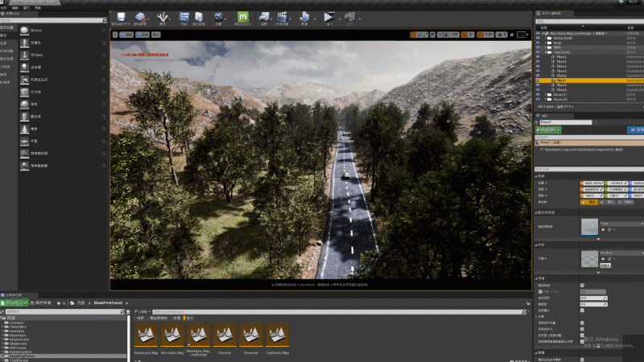
Task: Click the Modes wrench toolbar icon
Action: point(163,17)
